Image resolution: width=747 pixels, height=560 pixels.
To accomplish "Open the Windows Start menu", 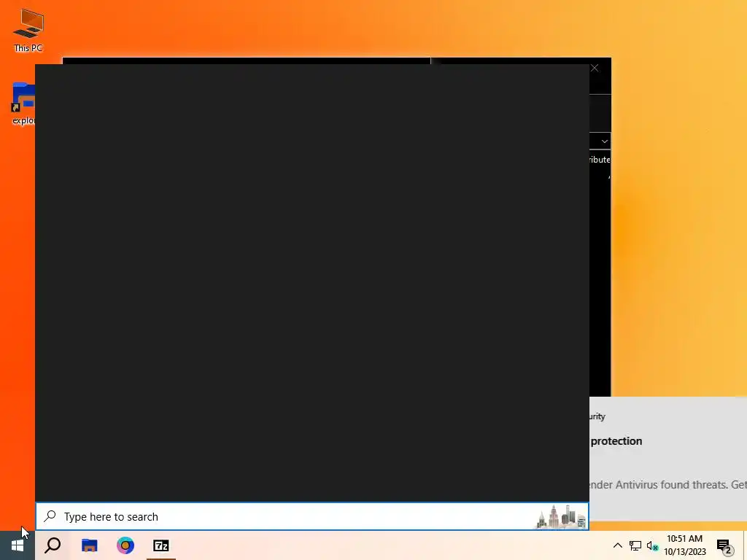I will pyautogui.click(x=18, y=545).
